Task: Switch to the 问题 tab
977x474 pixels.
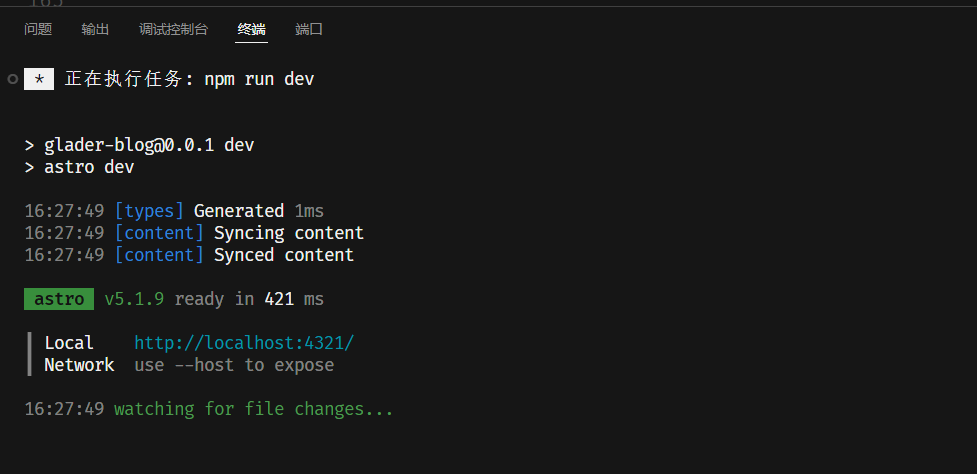Action: (38, 29)
